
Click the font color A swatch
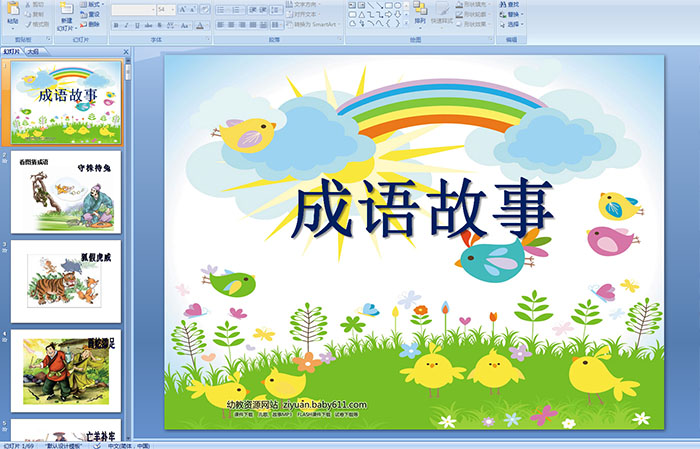pyautogui.click(x=200, y=25)
